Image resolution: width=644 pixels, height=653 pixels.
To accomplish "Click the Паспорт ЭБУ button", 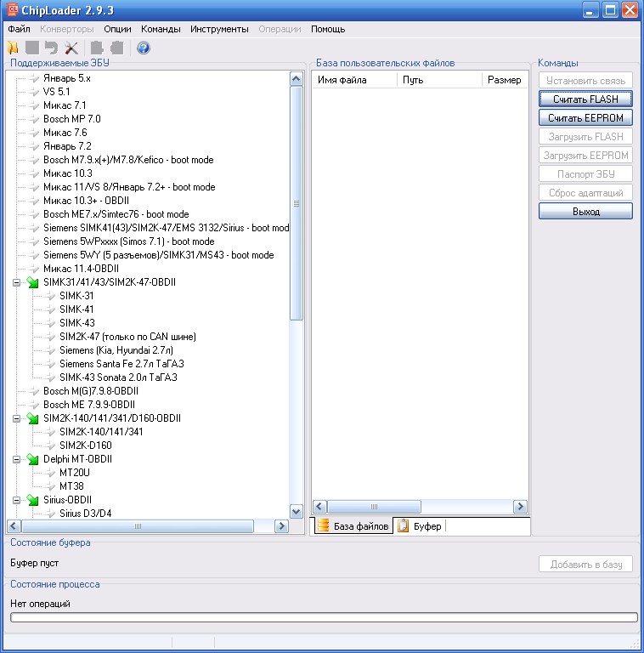I will (x=585, y=174).
